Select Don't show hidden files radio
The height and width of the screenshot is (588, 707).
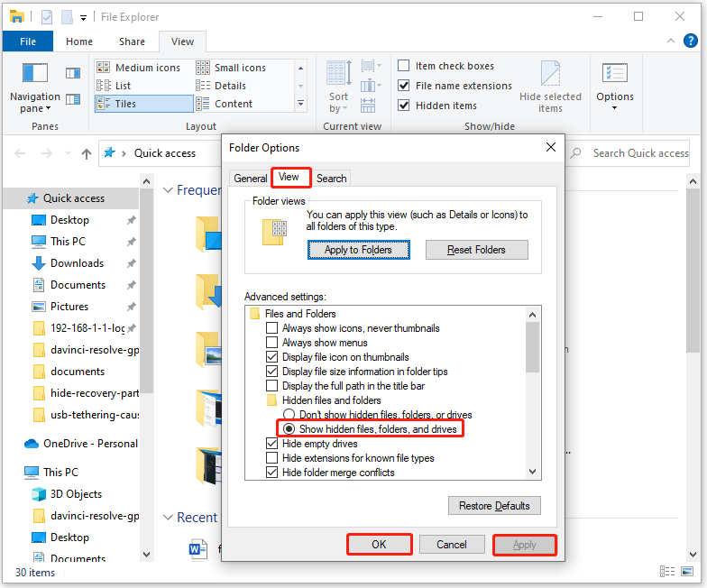[289, 415]
